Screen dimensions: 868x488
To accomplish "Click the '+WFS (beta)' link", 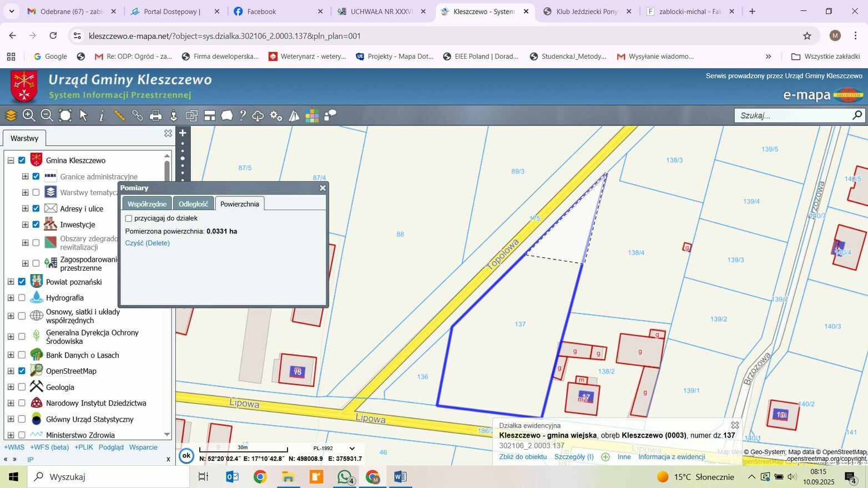I will pos(49,447).
